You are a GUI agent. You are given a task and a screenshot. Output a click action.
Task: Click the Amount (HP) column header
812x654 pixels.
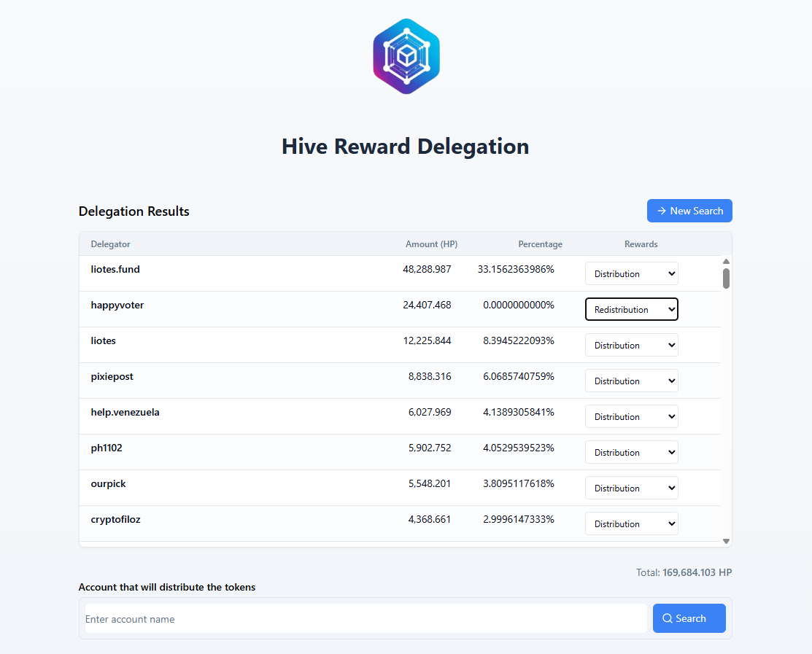click(431, 244)
